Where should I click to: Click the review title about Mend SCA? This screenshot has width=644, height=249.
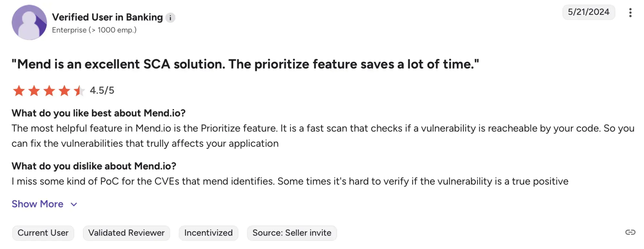coord(245,64)
